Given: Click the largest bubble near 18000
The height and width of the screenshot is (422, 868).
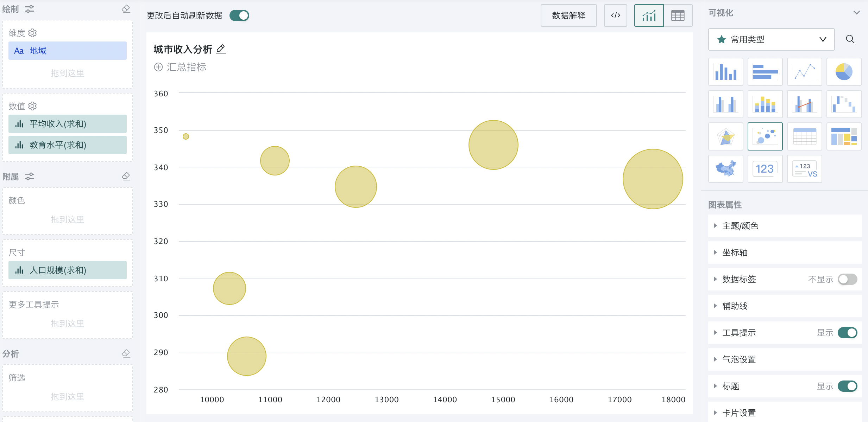Looking at the screenshot, I should 653,179.
